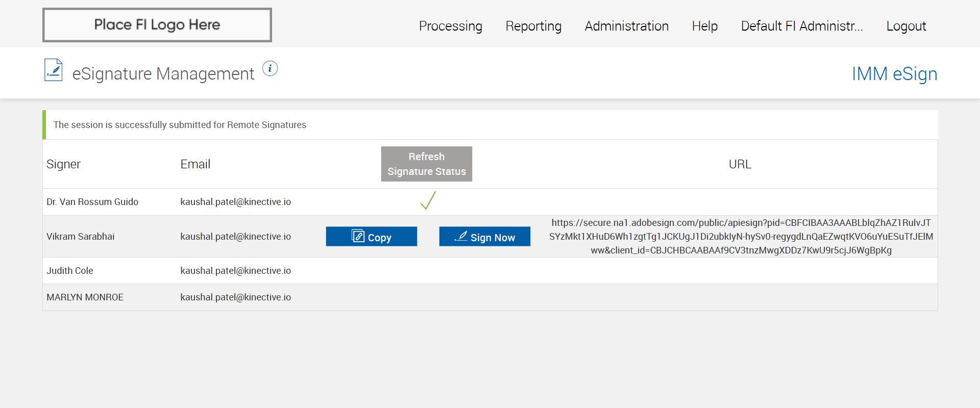This screenshot has width=980, height=408.
Task: Click Judith Cole's email address
Action: tap(235, 271)
